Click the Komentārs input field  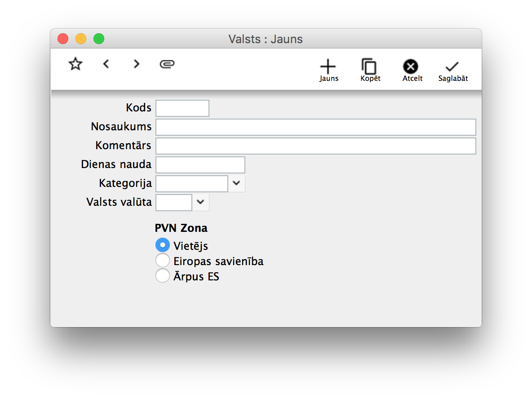(x=315, y=146)
